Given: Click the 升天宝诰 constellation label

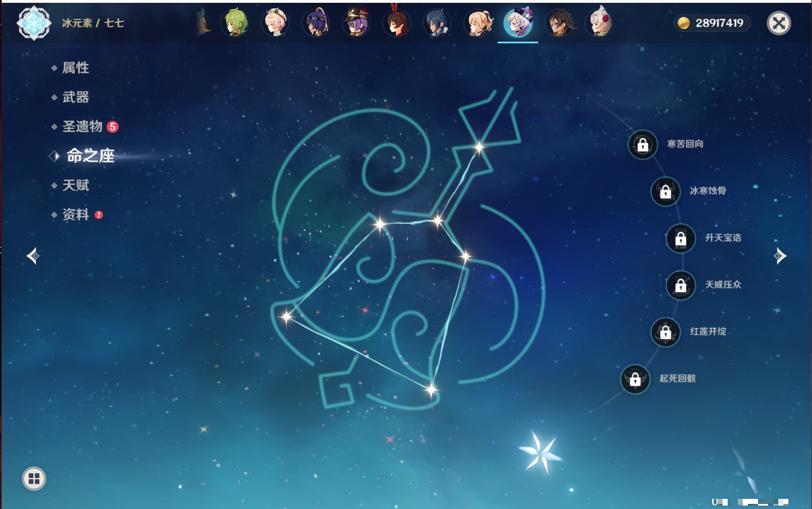Looking at the screenshot, I should point(723,238).
